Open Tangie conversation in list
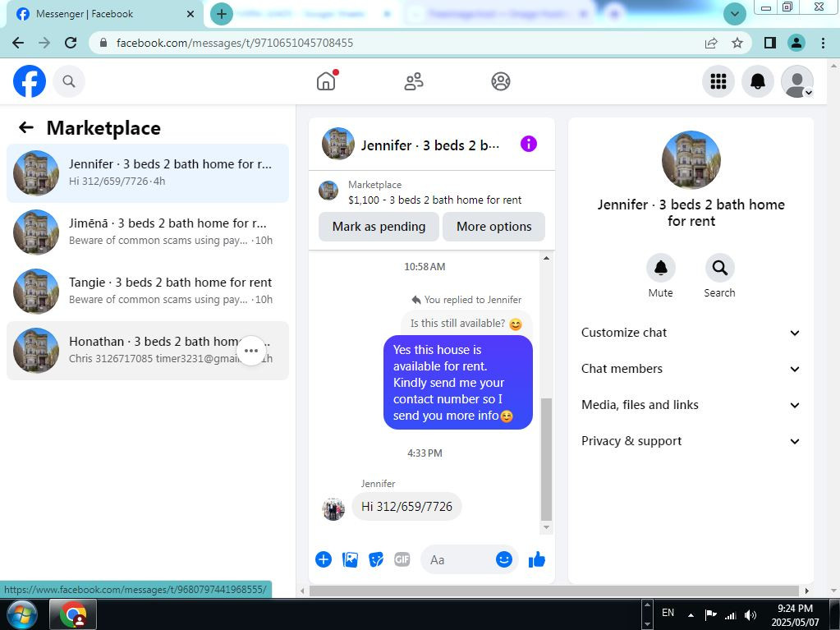 coord(148,292)
